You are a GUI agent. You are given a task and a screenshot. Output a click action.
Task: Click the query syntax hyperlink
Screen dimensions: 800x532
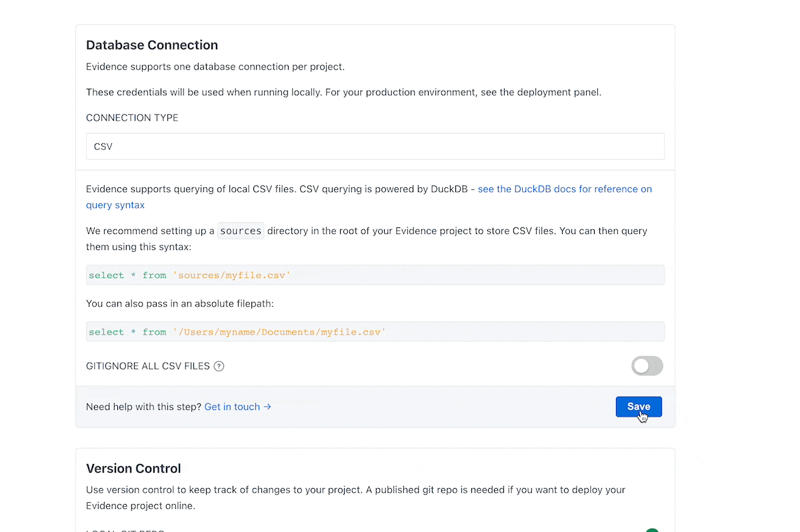[x=115, y=205]
